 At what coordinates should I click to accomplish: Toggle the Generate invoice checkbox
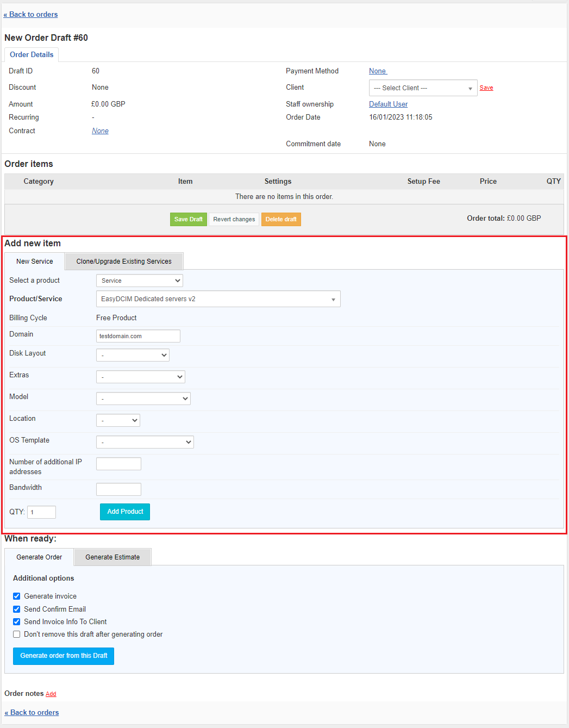point(17,596)
